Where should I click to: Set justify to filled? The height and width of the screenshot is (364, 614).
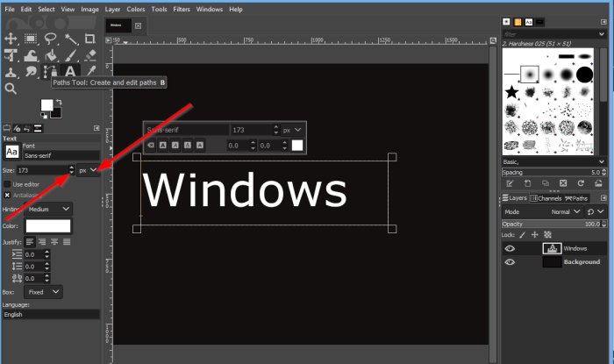pos(67,242)
